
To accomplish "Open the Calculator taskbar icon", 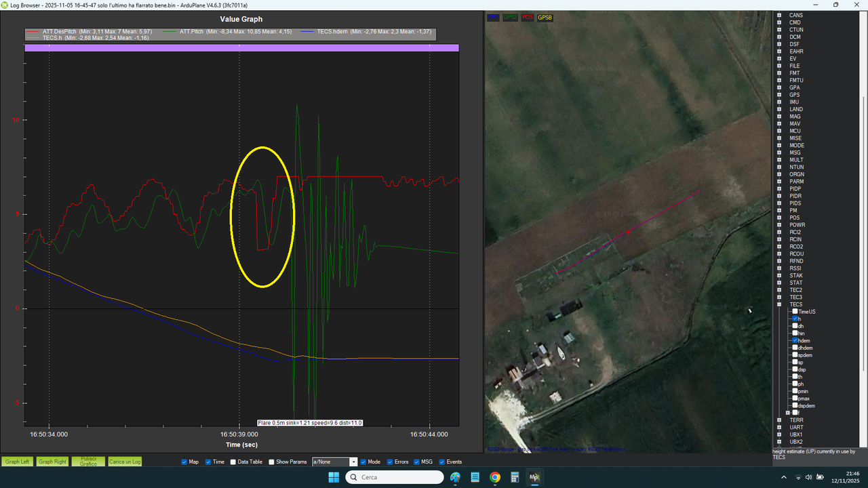I will (x=515, y=477).
